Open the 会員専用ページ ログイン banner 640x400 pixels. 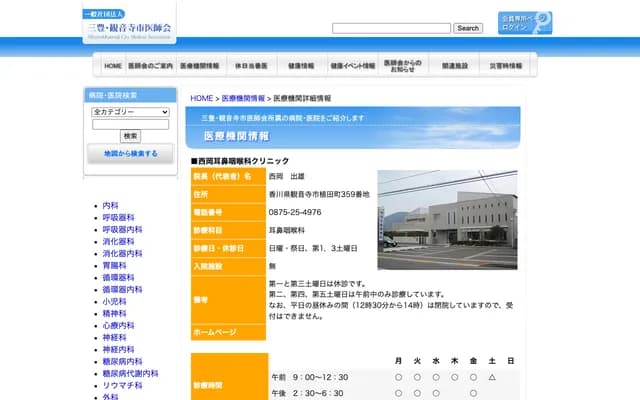pos(524,23)
